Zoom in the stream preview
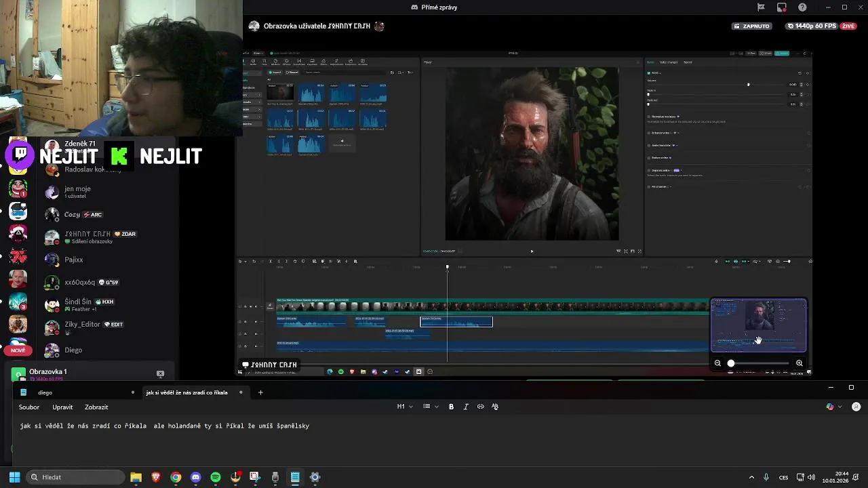868x488 pixels. point(800,363)
